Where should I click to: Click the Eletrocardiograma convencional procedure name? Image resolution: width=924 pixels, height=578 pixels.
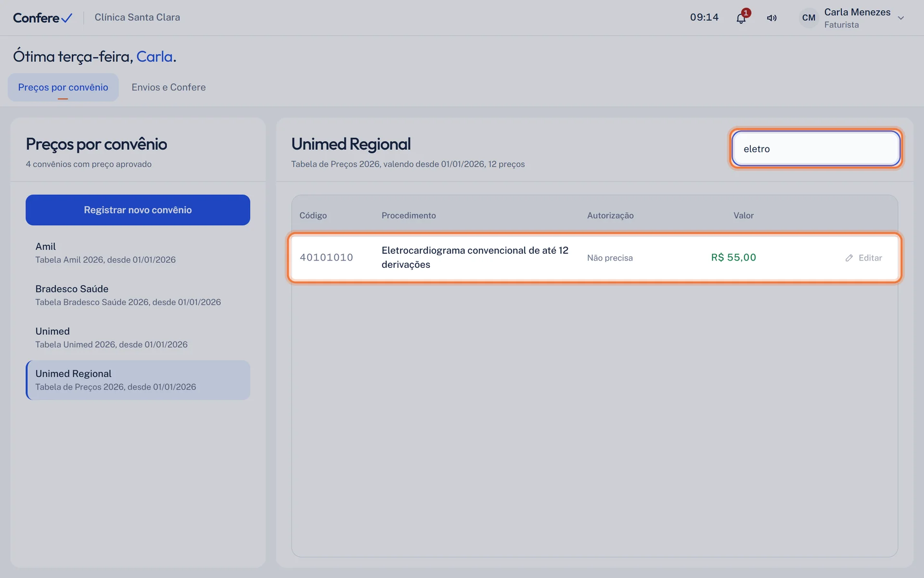tap(475, 257)
